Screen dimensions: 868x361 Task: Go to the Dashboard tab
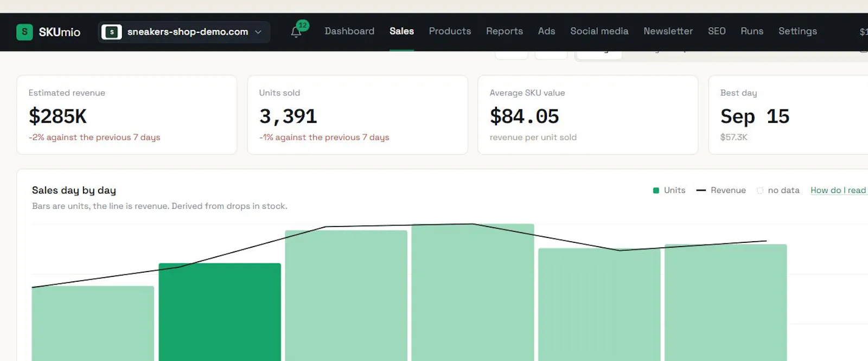pyautogui.click(x=349, y=31)
